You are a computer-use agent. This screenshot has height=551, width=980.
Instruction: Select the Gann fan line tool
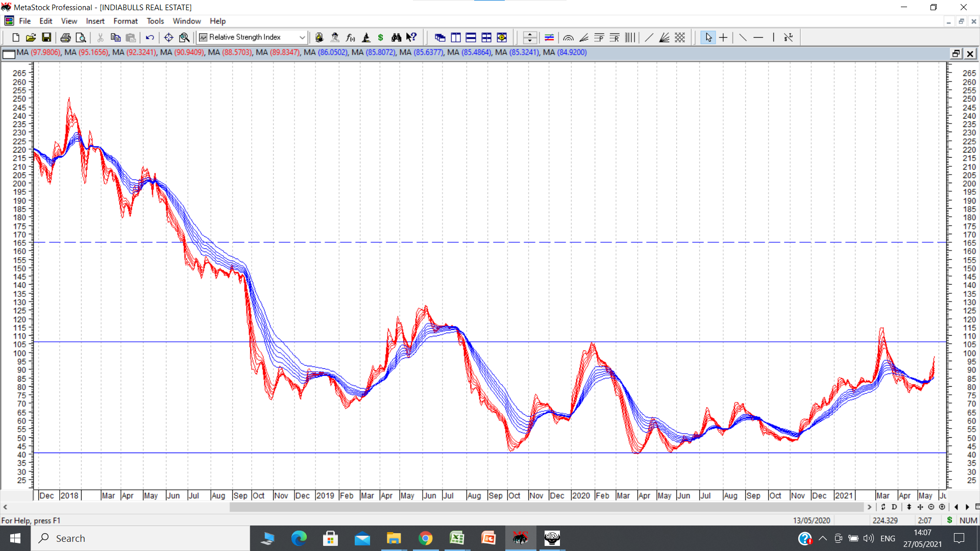(664, 37)
